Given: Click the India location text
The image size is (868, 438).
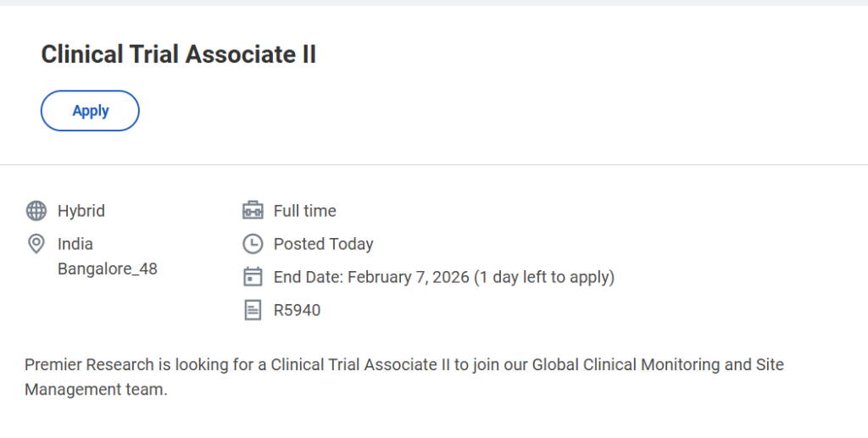Looking at the screenshot, I should [75, 244].
